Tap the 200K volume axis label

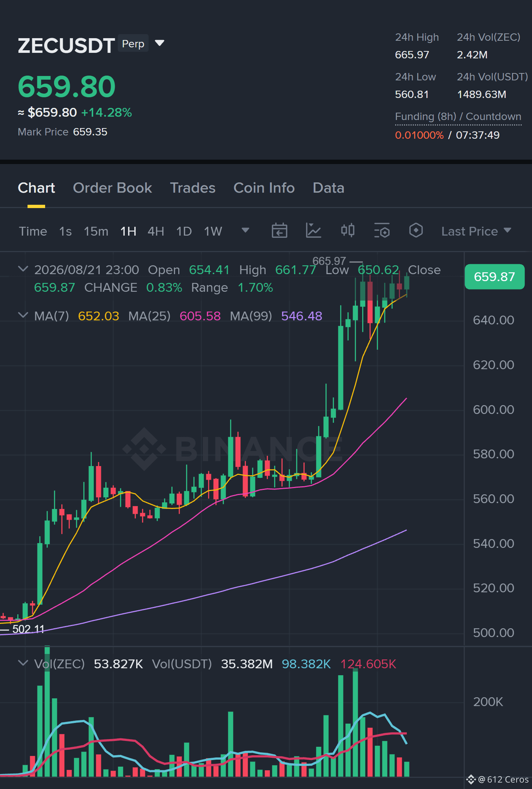[488, 702]
